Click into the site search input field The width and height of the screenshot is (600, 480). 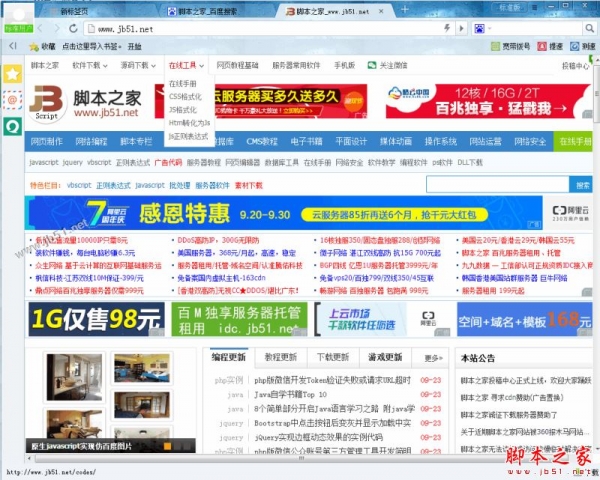tap(497, 185)
